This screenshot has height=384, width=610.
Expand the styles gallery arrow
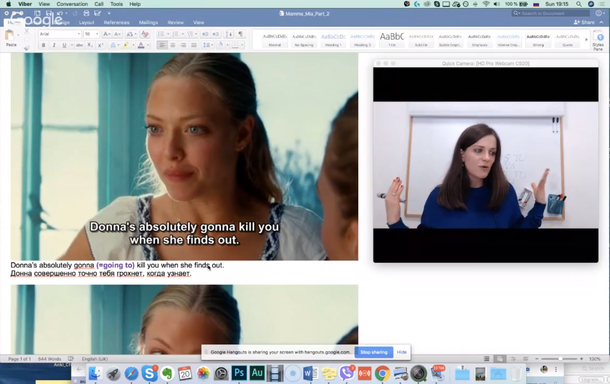tap(586, 39)
